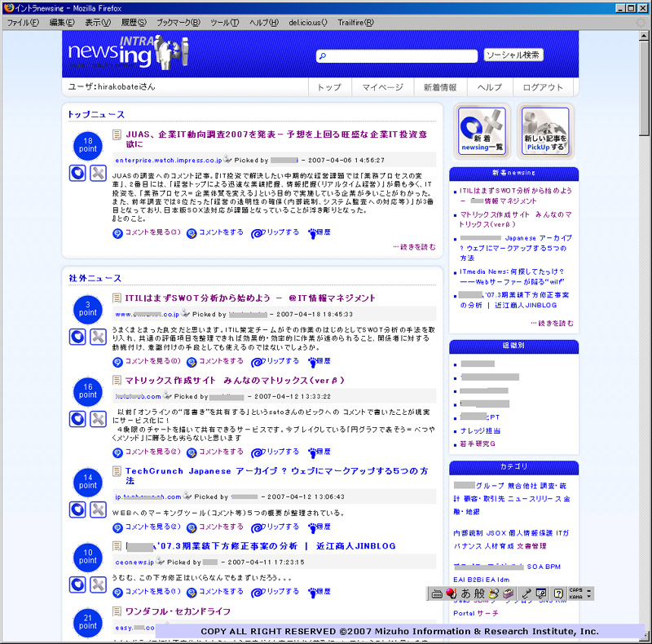
Task: Vote cross on the マトリックス作成サイト article
Action: [x=98, y=419]
